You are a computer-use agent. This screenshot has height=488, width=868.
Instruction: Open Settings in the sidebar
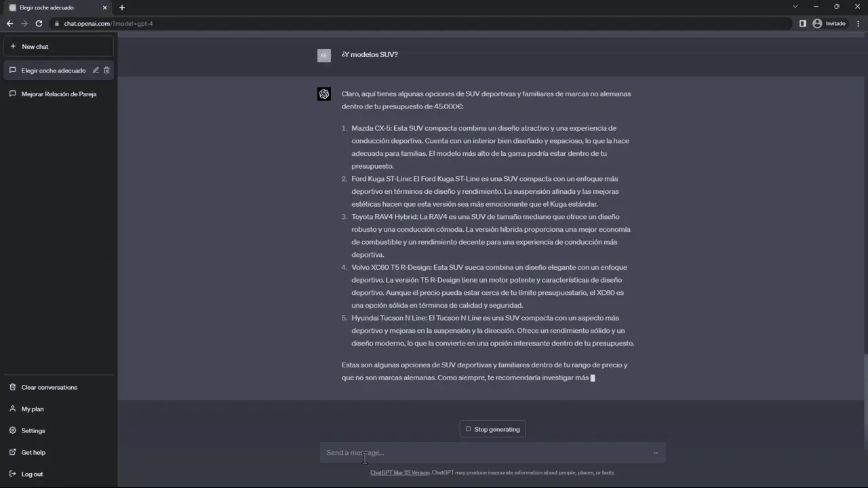click(x=58, y=431)
